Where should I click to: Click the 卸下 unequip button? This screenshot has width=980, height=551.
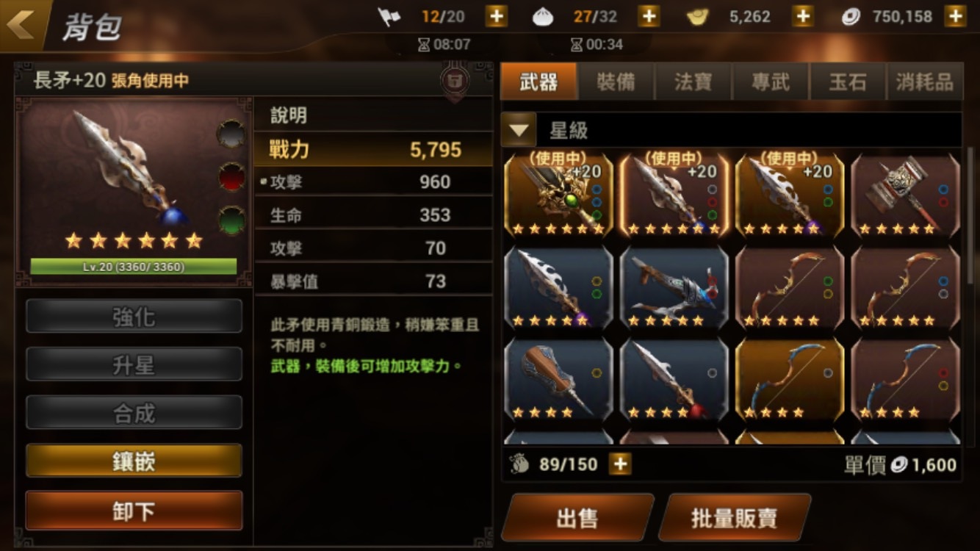tap(134, 511)
